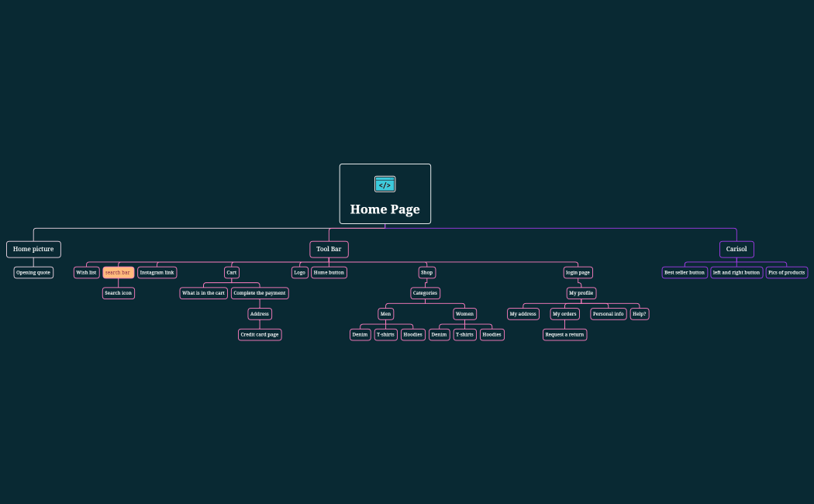Select the Best seller button node
Screen dimensions: 814x504
(x=685, y=272)
